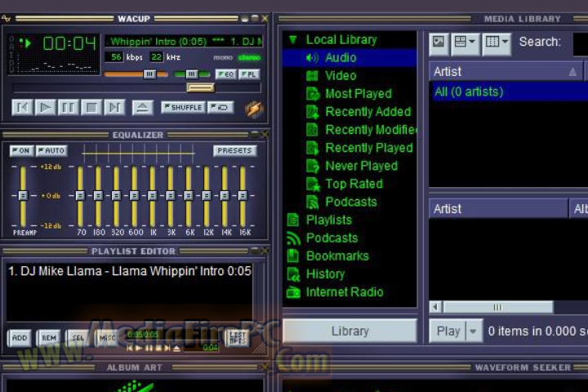This screenshot has width=588, height=392.
Task: Open the playlist MISC menu button
Action: [x=107, y=338]
